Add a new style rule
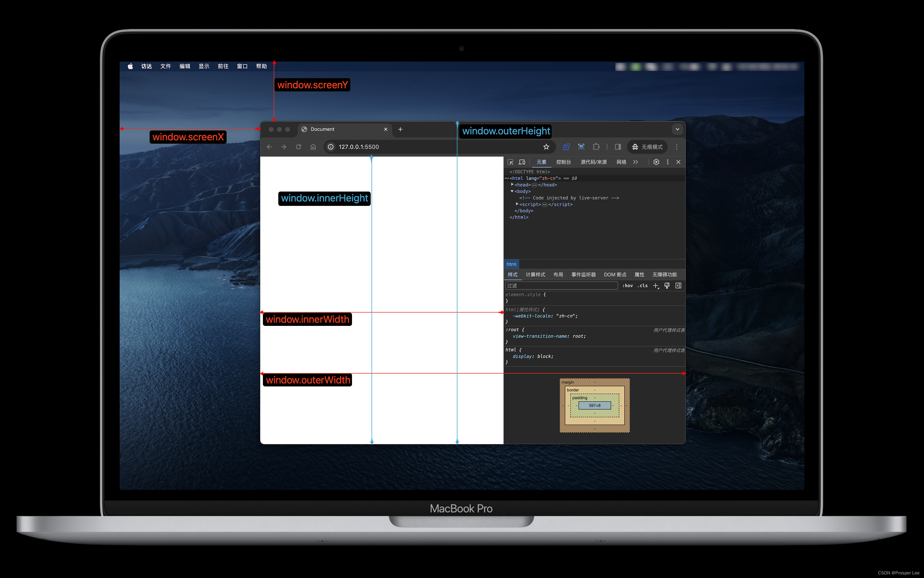The image size is (924, 578). (656, 286)
